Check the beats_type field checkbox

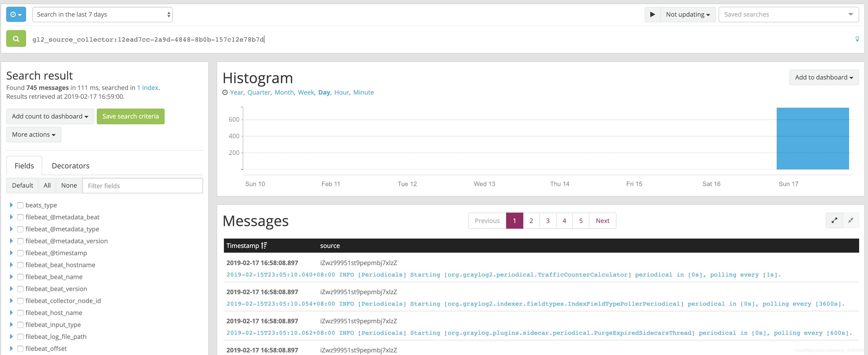[20, 205]
